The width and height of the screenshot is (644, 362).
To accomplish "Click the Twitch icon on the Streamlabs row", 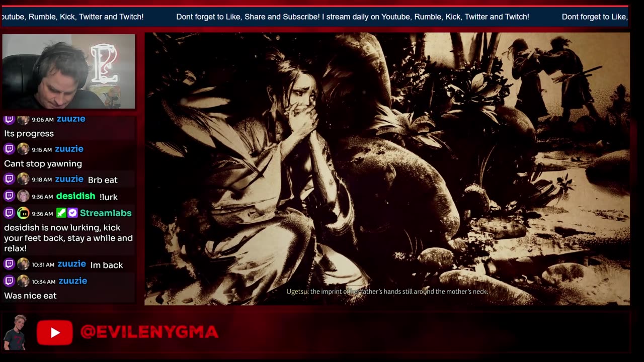I will coord(9,213).
